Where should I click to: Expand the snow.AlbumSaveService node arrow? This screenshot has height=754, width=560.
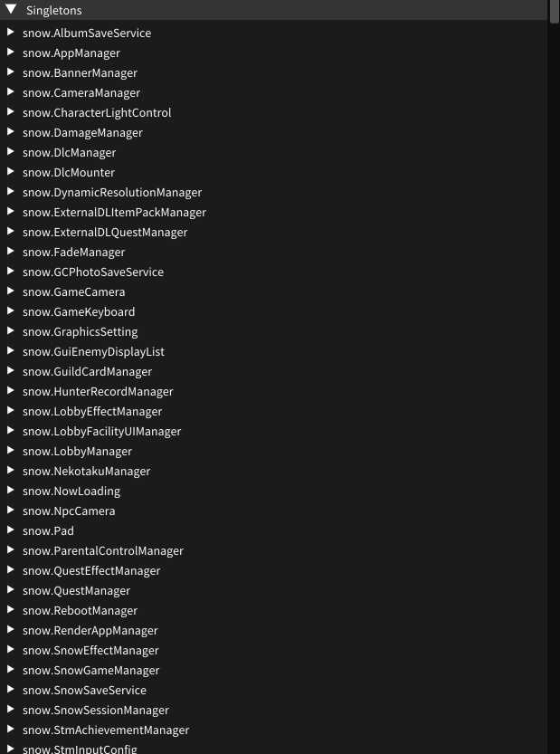click(10, 33)
